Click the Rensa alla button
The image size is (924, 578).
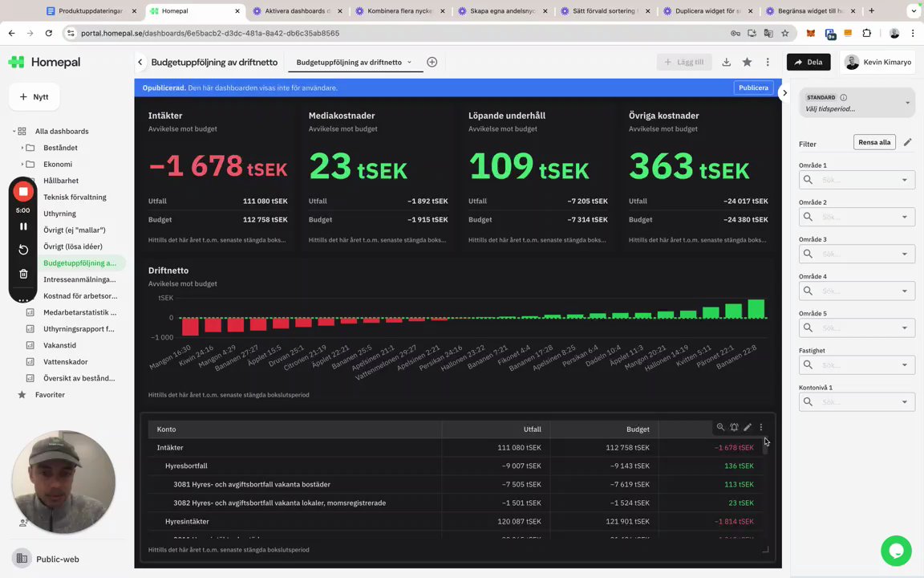pos(874,142)
